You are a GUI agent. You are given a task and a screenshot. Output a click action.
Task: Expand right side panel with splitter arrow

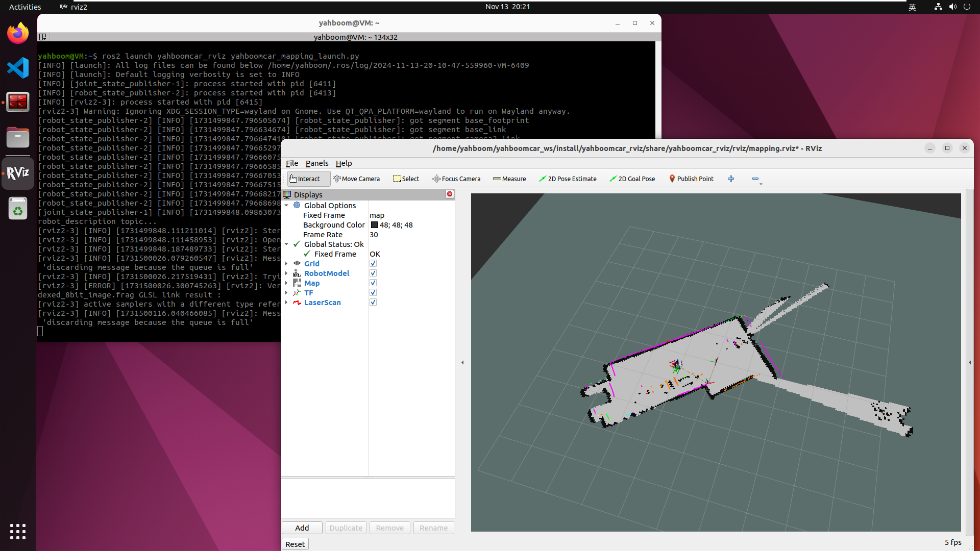coord(970,362)
